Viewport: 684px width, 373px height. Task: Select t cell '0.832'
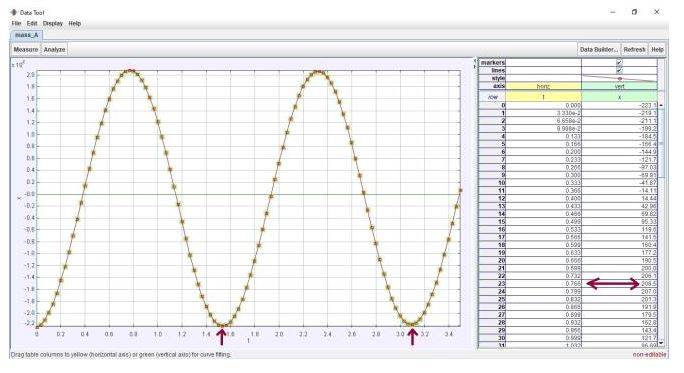click(543, 299)
